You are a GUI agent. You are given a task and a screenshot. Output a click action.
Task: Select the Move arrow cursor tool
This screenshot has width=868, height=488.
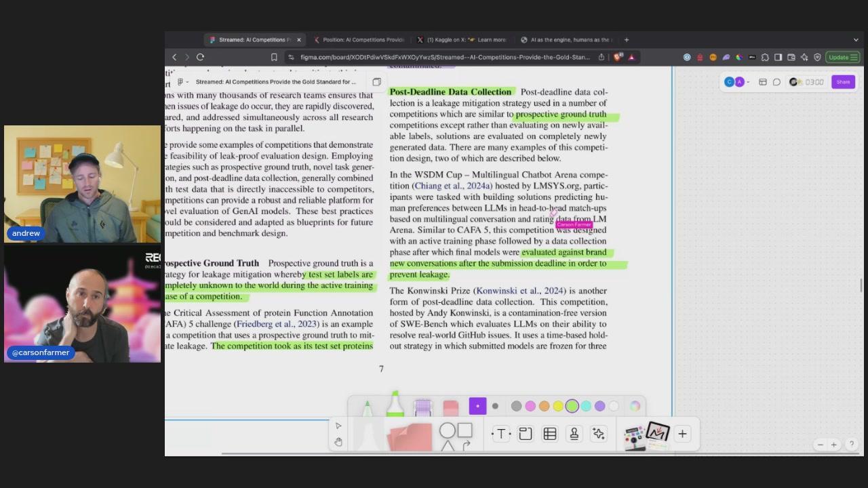click(x=338, y=426)
